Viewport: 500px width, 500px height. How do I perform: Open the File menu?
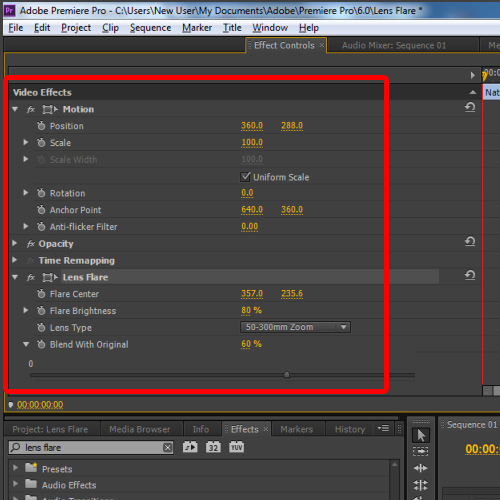click(x=16, y=28)
